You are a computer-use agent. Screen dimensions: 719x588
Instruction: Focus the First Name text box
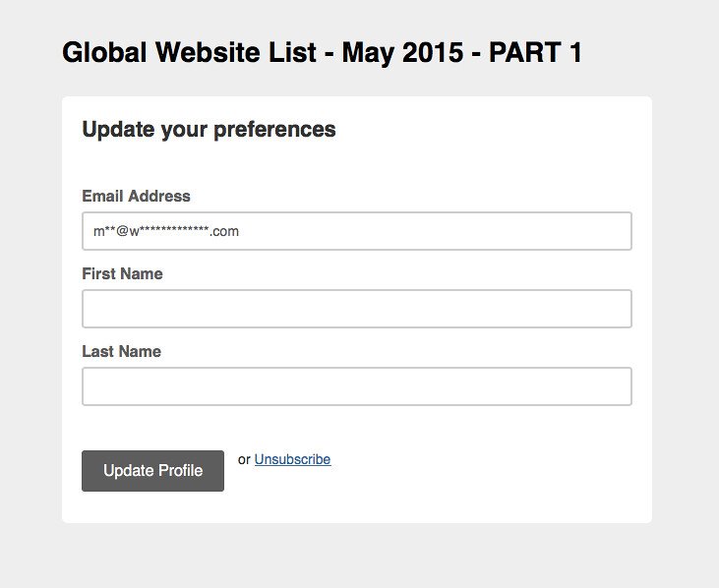click(x=356, y=309)
